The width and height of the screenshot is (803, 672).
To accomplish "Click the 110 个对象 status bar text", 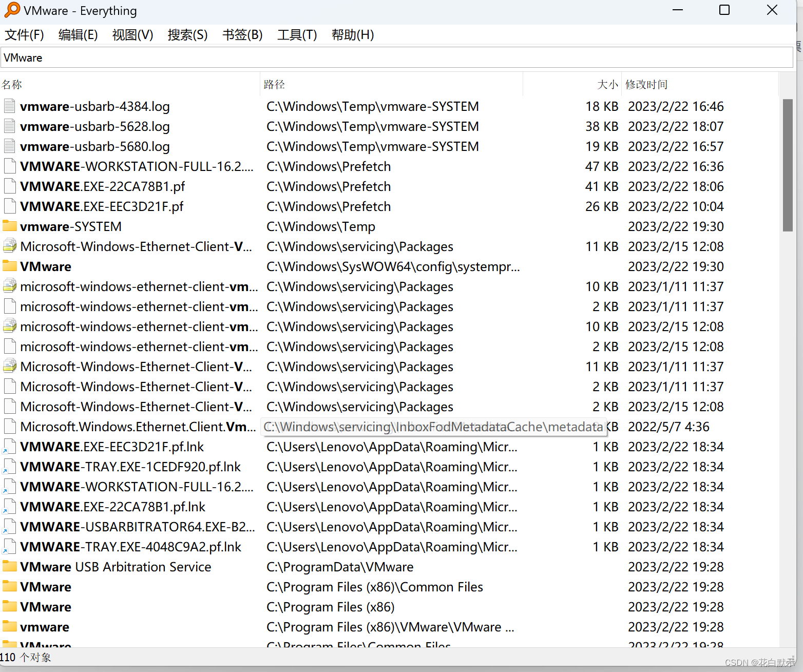I will point(26,657).
